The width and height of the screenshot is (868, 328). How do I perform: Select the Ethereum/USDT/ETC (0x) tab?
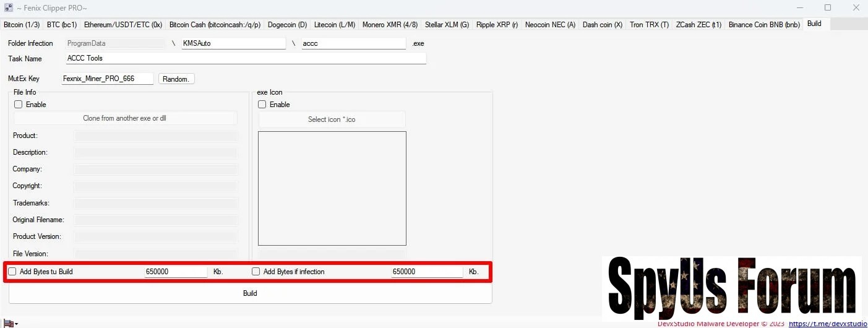click(122, 25)
